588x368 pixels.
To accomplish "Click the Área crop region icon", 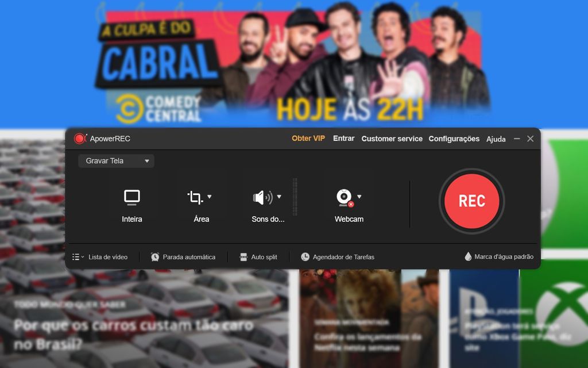I will (x=195, y=197).
